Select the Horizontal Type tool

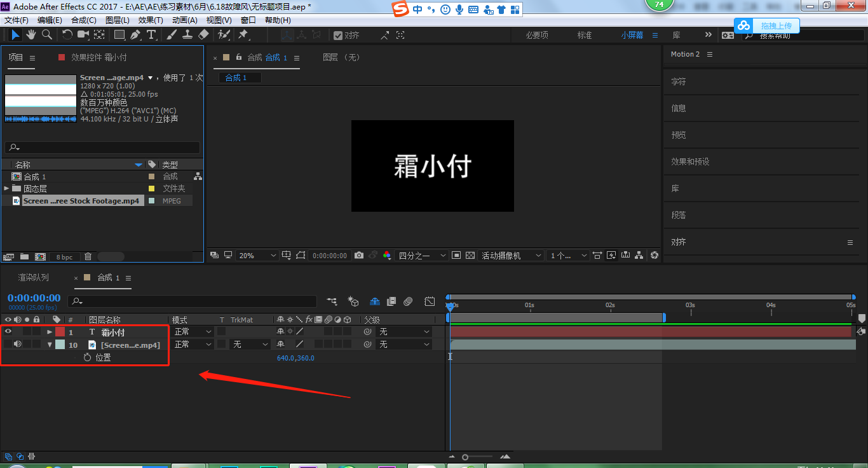(151, 35)
